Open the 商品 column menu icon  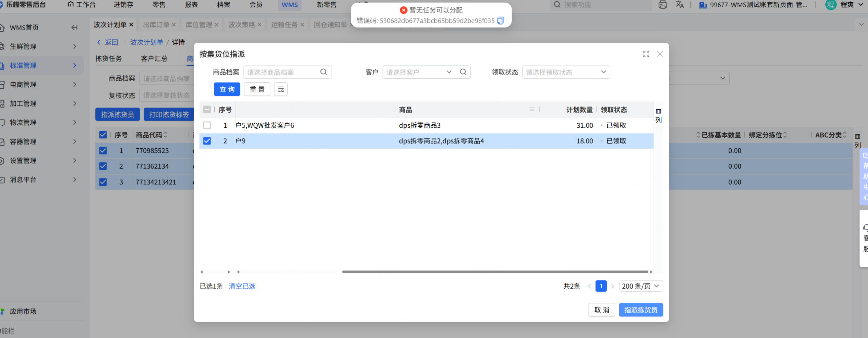pos(532,109)
